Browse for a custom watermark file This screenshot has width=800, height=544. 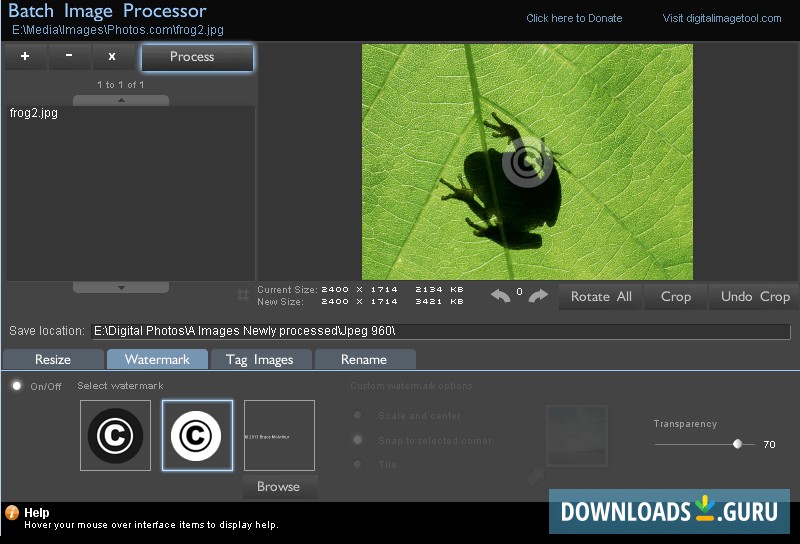tap(280, 486)
